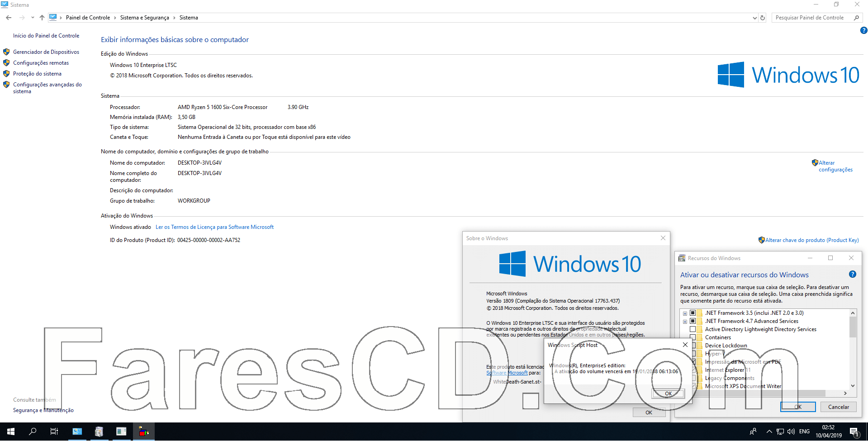Open the volume tray icon
The width and height of the screenshot is (868, 441).
(791, 432)
